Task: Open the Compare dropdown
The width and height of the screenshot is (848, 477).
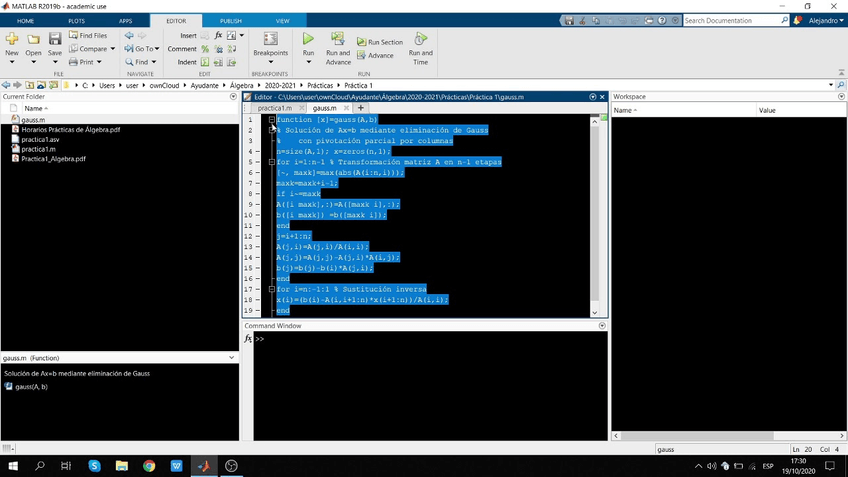Action: click(93, 48)
